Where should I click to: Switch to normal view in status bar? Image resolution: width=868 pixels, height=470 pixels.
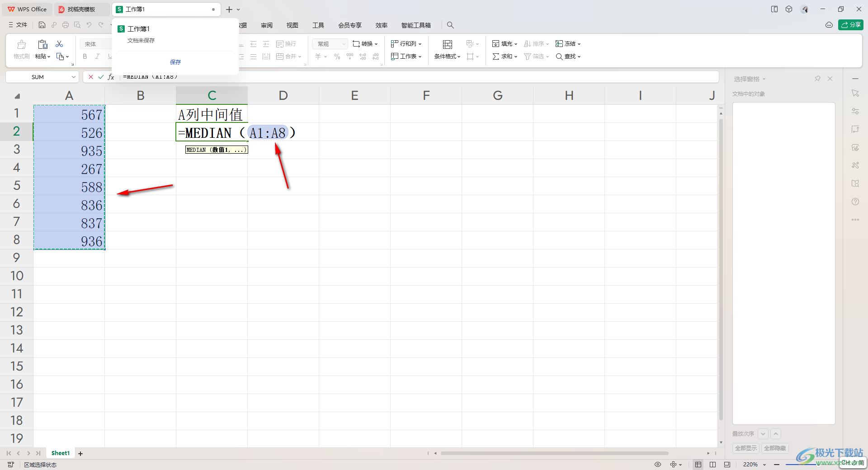coord(698,465)
